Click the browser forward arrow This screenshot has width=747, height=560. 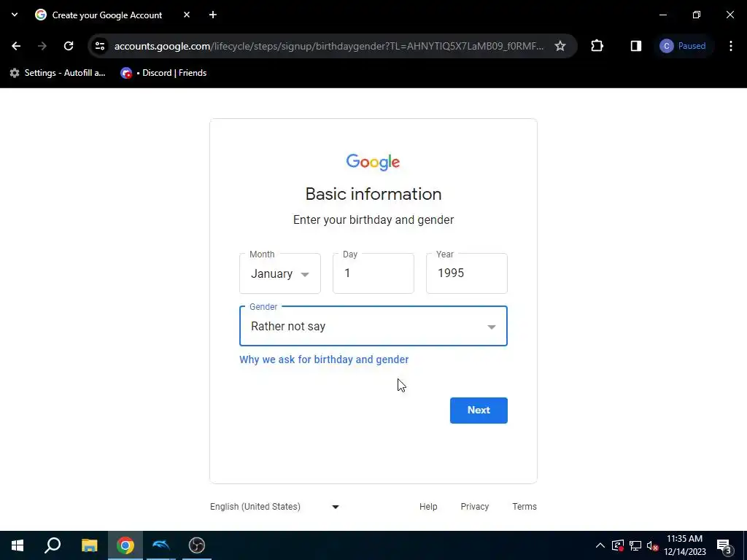coord(42,46)
